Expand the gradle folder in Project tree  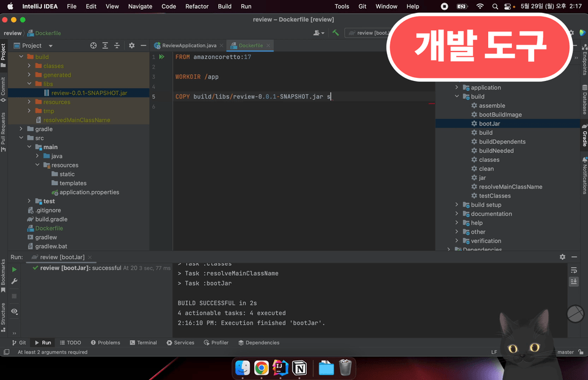(21, 129)
